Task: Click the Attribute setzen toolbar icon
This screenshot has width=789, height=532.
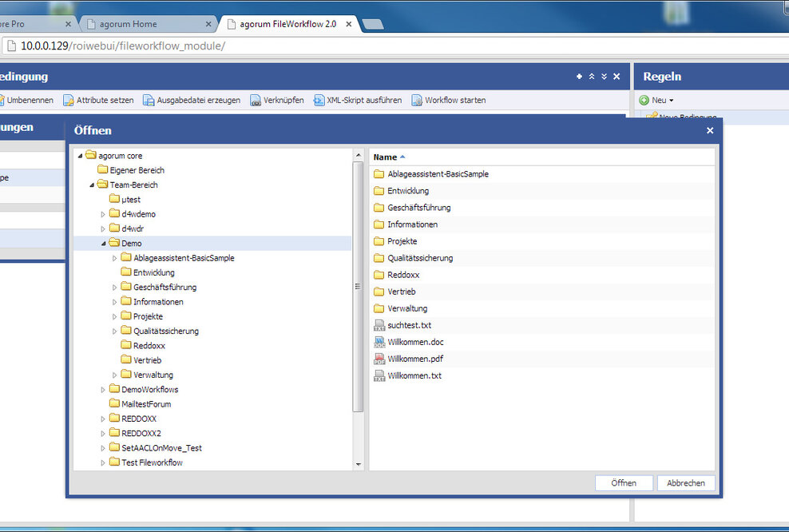Action: click(69, 101)
